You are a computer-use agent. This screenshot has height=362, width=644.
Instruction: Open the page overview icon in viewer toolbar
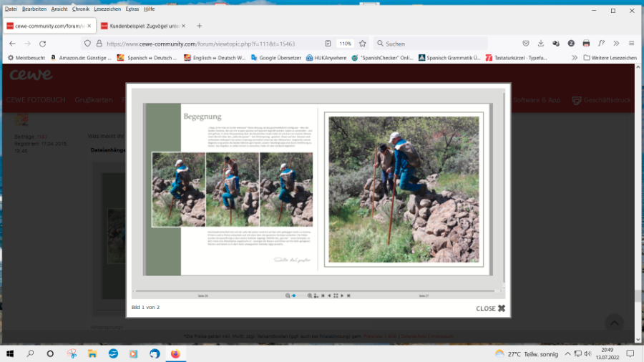(x=316, y=295)
